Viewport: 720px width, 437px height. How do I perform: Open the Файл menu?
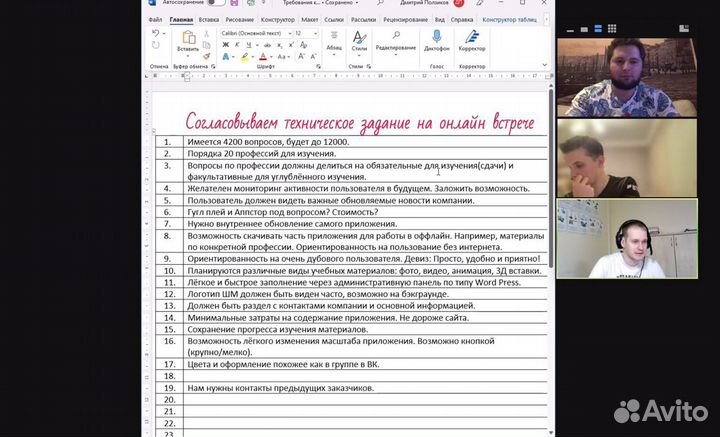click(155, 19)
